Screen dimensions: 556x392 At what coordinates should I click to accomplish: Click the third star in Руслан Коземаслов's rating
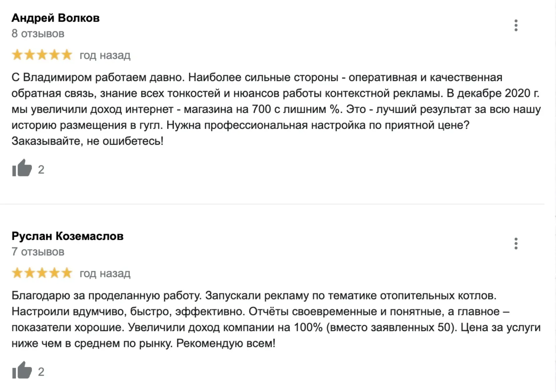coord(42,273)
